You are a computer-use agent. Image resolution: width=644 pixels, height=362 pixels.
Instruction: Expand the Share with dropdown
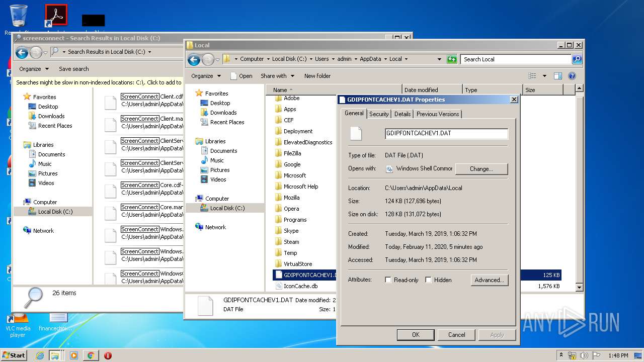tap(277, 76)
